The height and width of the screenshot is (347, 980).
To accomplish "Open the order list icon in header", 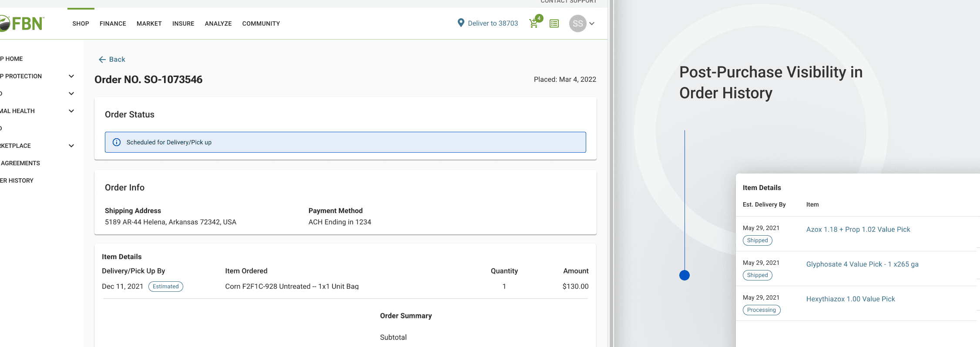I will pos(554,23).
